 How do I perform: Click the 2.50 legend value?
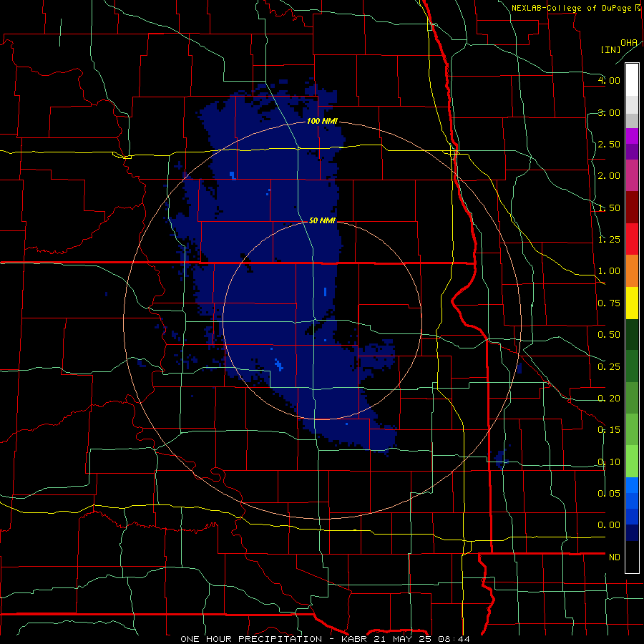[x=609, y=144]
